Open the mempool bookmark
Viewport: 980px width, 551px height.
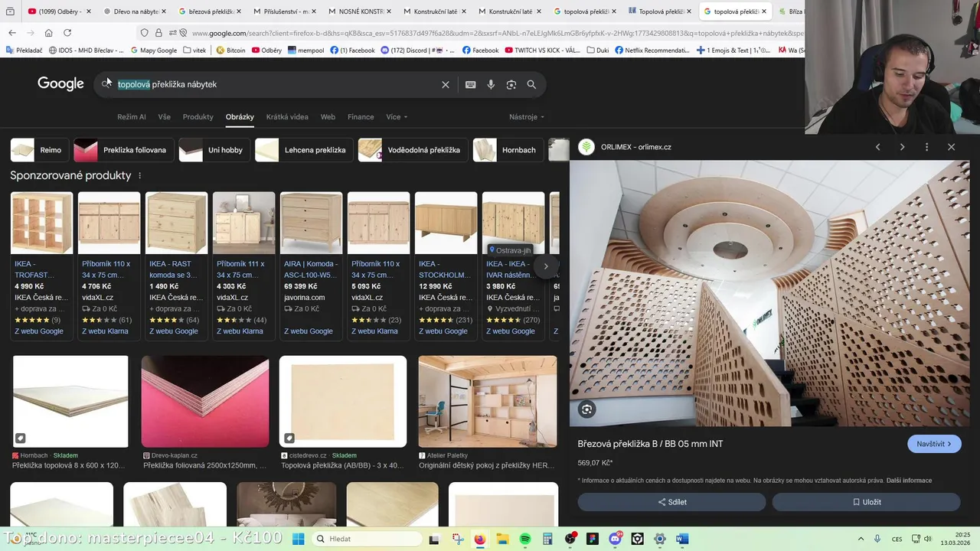pos(305,51)
